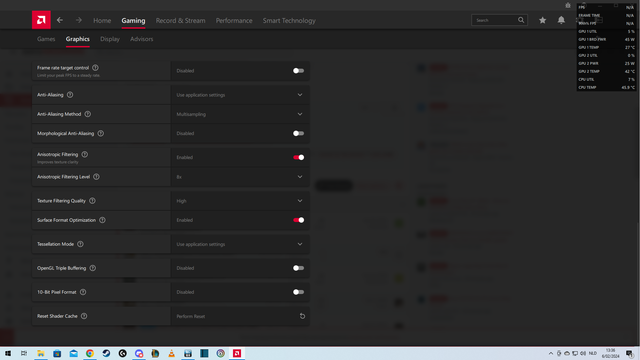Open Texture Filtering Quality High dropdown

point(240,201)
